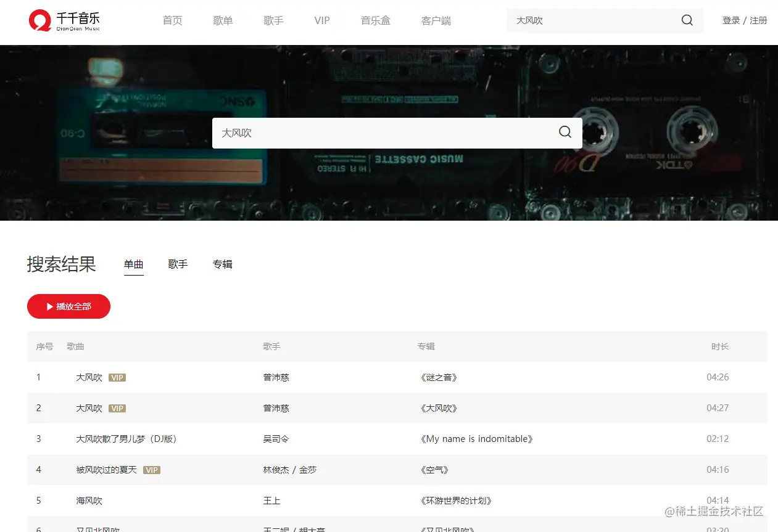This screenshot has width=778, height=532.
Task: Open the 首页 navigation item
Action: click(173, 20)
